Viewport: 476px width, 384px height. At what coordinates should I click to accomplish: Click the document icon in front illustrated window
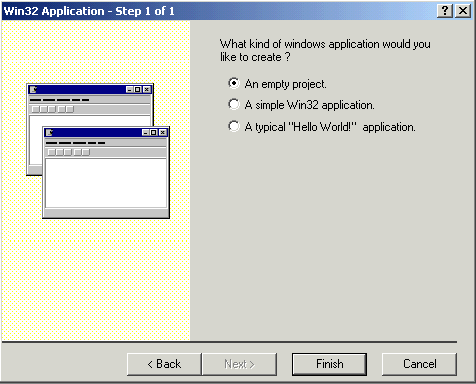point(49,132)
